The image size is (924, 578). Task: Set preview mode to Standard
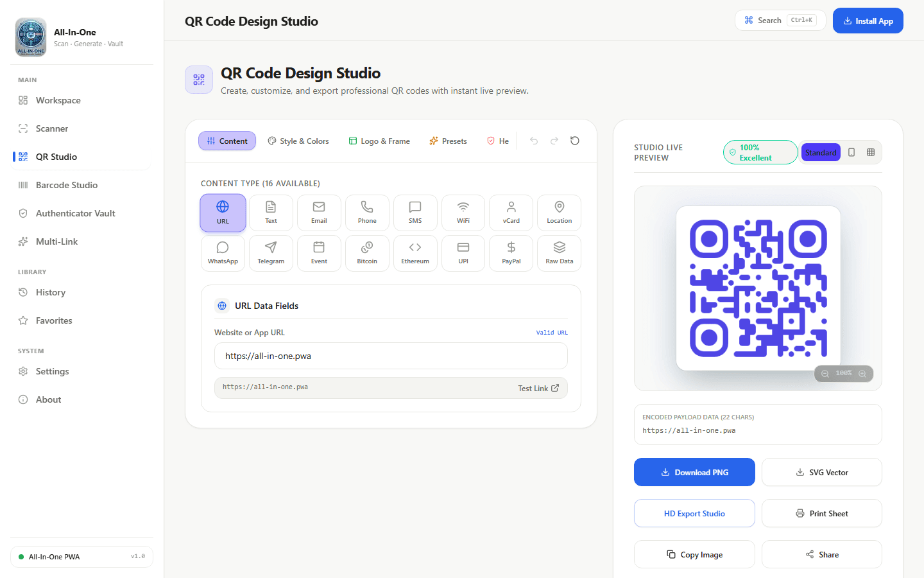821,152
